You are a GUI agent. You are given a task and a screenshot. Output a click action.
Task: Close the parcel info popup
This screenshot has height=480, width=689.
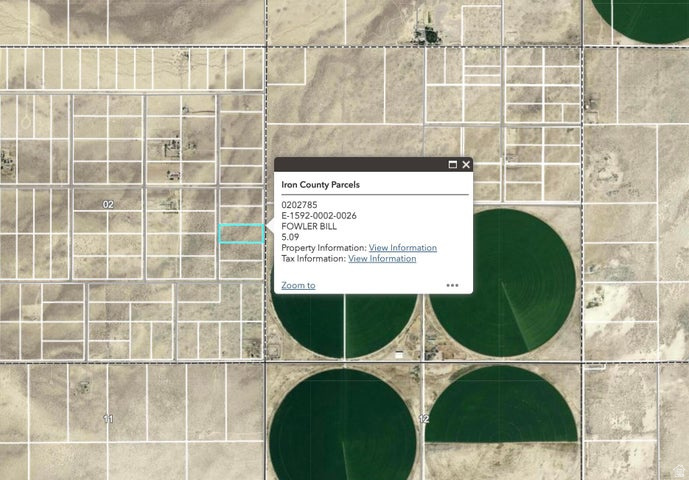[466, 165]
